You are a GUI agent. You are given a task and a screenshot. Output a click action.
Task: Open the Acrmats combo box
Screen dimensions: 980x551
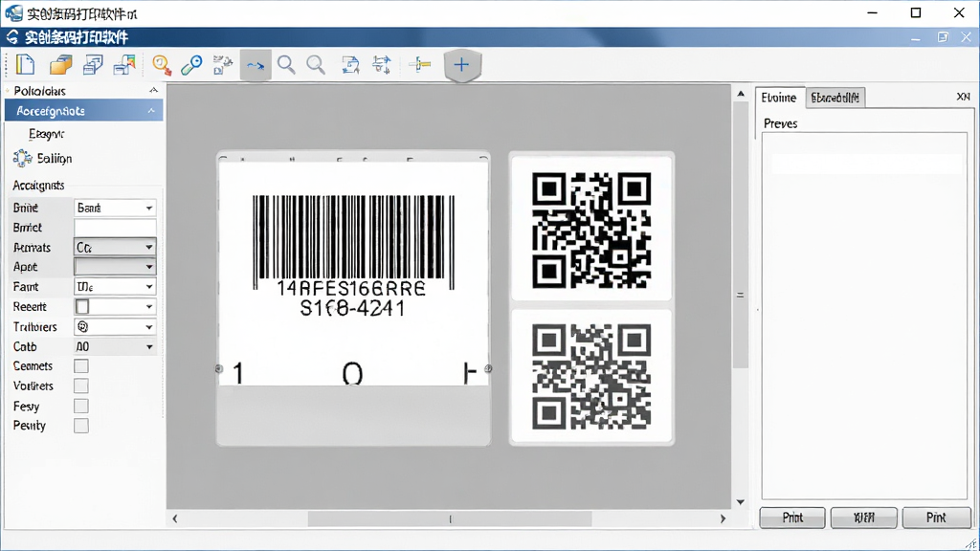click(115, 248)
